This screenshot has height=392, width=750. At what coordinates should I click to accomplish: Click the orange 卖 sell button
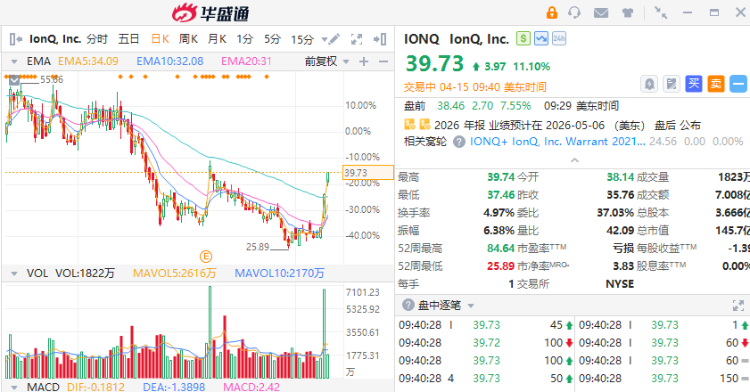[716, 84]
